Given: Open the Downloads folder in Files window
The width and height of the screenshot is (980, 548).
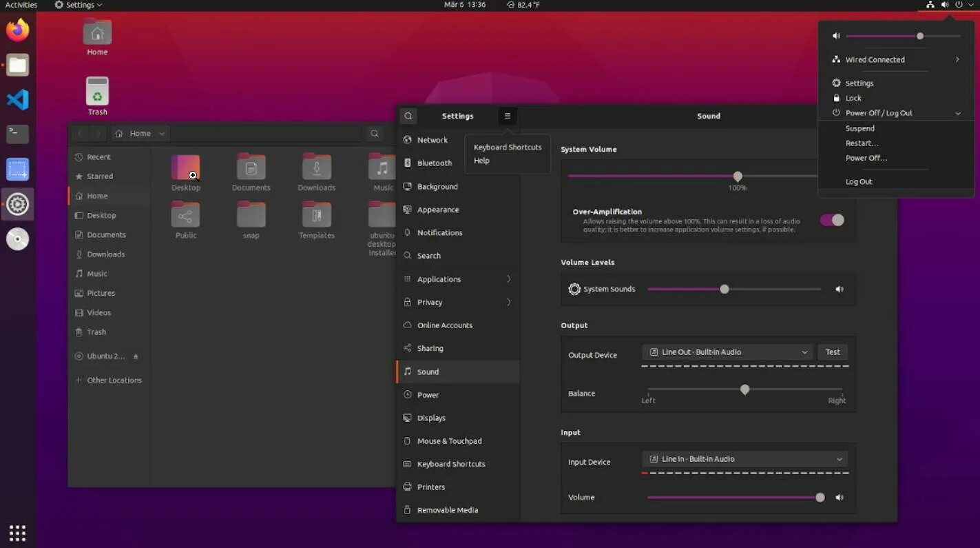Looking at the screenshot, I should 317,173.
